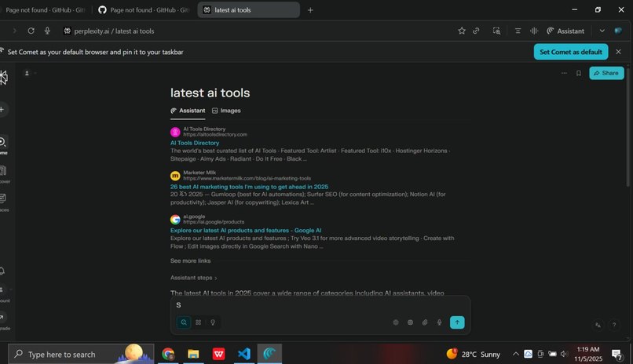Click the follow-up text input field

point(320,305)
